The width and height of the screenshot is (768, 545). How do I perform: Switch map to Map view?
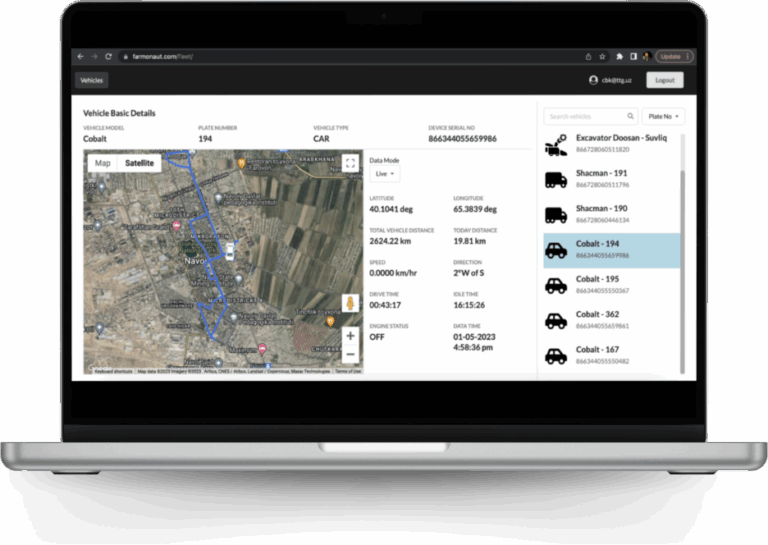[x=102, y=163]
